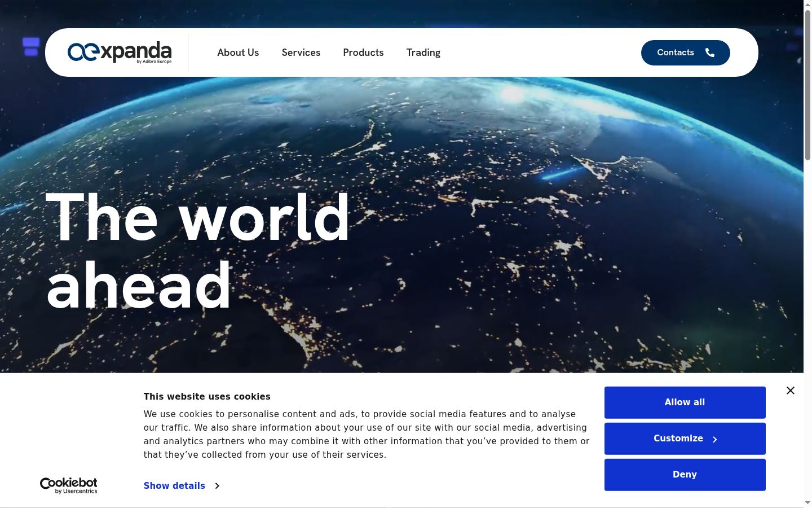Open the Customize cookie options

pyautogui.click(x=685, y=439)
